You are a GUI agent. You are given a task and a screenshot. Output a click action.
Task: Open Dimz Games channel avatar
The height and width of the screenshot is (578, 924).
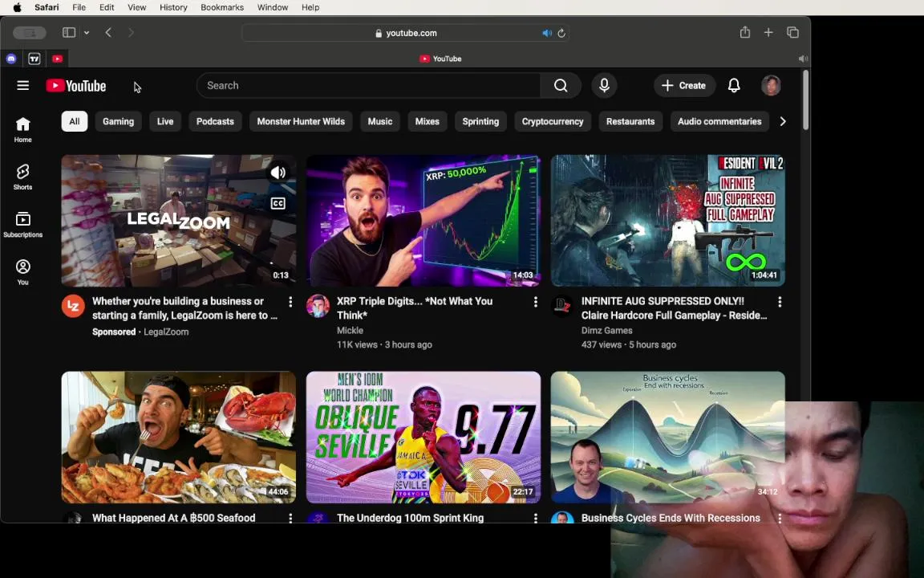pos(562,306)
